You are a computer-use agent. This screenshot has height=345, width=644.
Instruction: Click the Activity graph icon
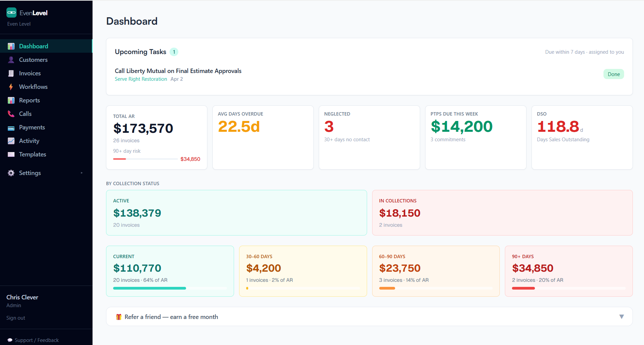[11, 141]
